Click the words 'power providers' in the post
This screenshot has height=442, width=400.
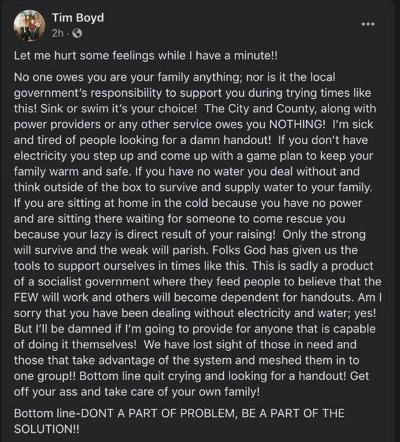tap(57, 125)
